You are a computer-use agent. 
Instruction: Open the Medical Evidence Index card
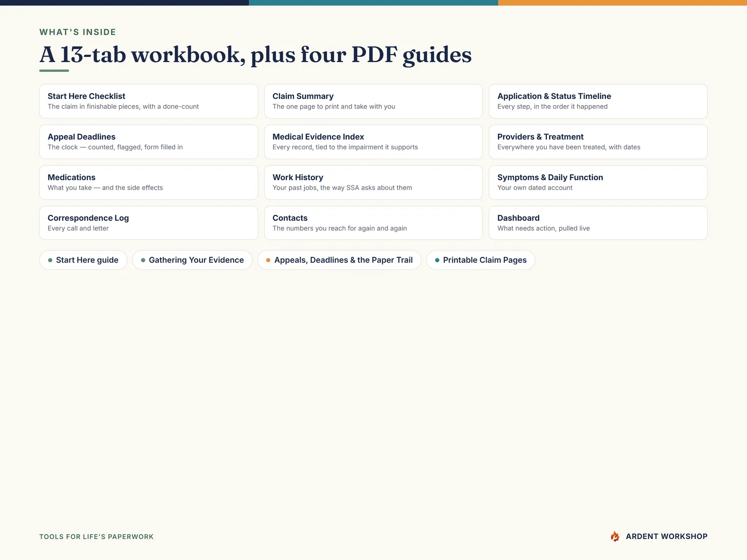pos(373,142)
